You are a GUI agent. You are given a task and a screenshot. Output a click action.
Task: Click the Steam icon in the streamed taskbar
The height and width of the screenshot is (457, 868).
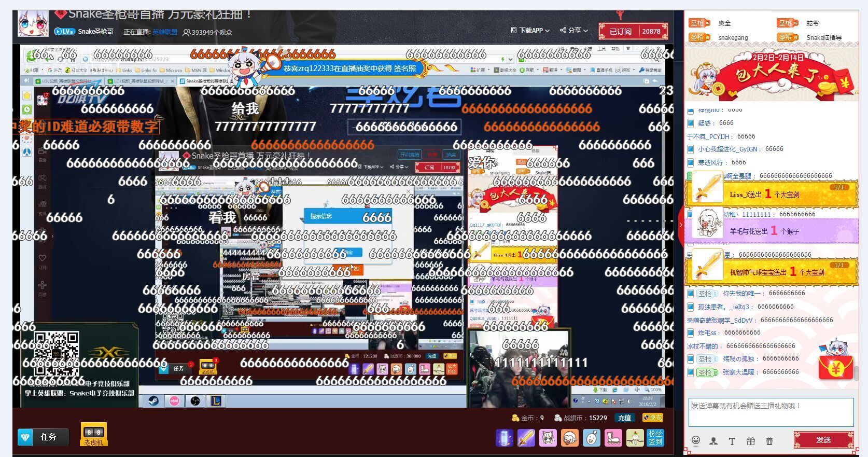coord(154,401)
